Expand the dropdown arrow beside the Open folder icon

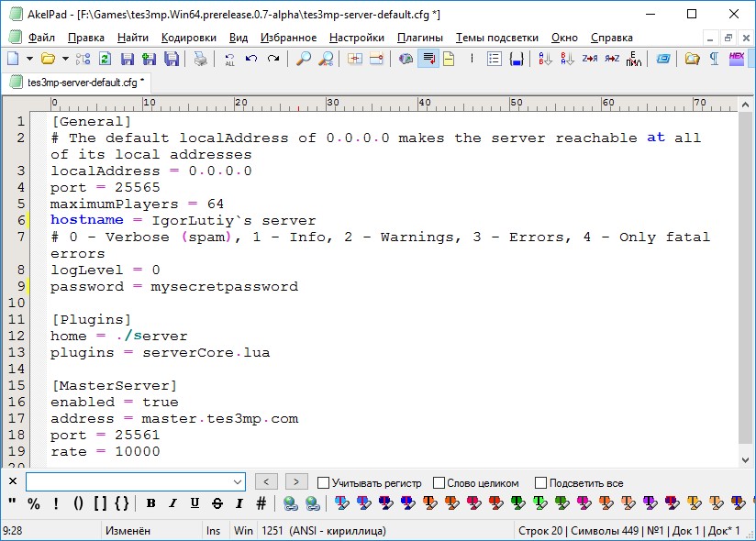pyautogui.click(x=65, y=59)
